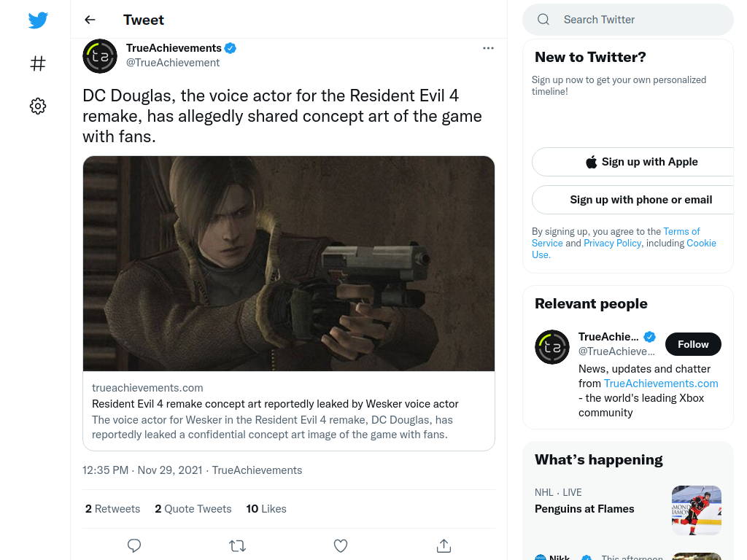Like the tweet with heart icon
This screenshot has width=747, height=560.
pos(341,545)
